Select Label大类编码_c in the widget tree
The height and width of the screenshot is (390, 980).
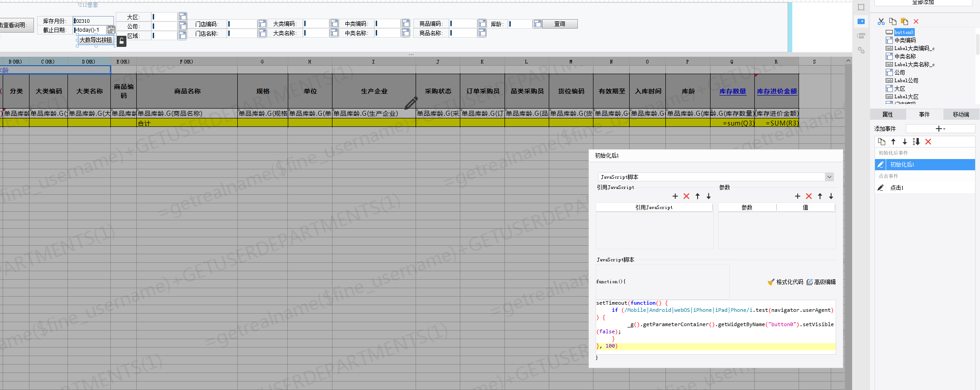914,48
